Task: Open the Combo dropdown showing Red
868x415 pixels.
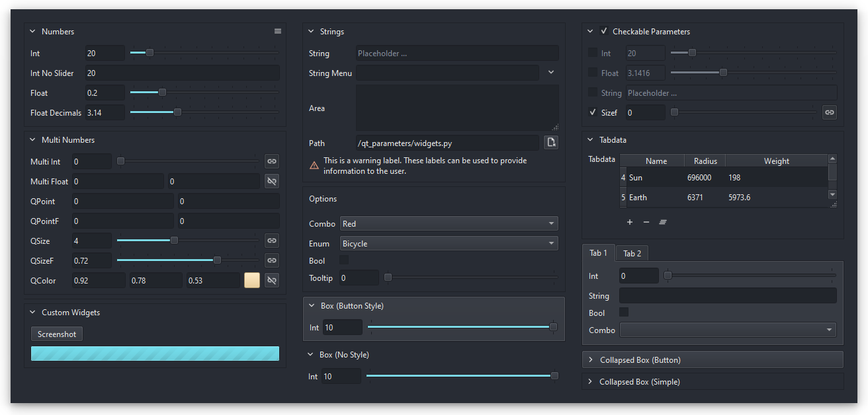Action: [449, 223]
